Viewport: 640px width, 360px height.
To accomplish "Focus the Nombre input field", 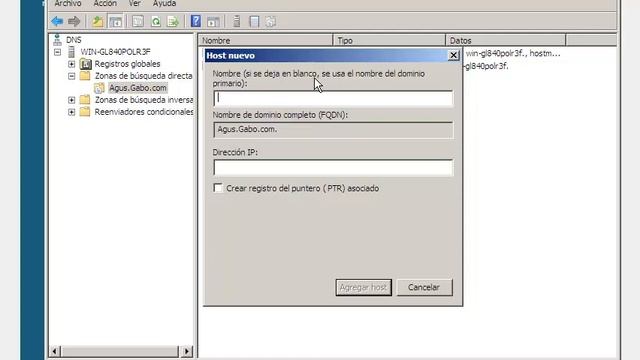I will [x=333, y=98].
